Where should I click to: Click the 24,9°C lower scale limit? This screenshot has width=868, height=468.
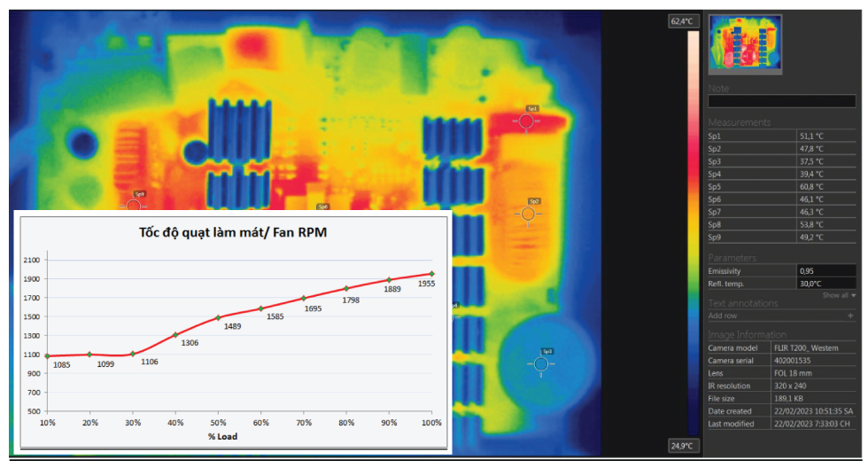(682, 445)
